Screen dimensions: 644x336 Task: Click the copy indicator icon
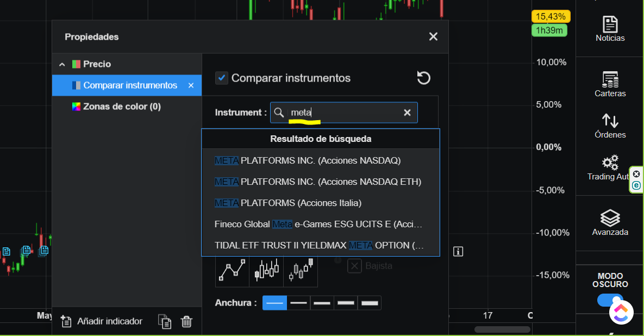165,322
